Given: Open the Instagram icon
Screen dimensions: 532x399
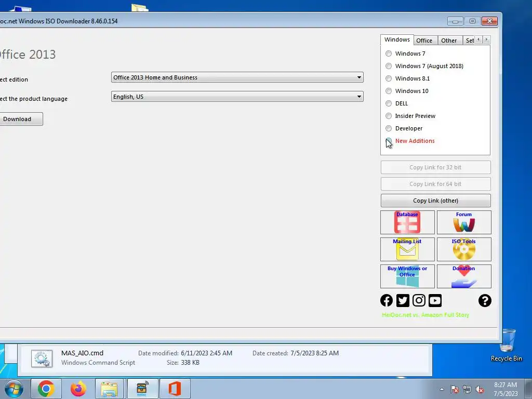Looking at the screenshot, I should click(x=419, y=300).
